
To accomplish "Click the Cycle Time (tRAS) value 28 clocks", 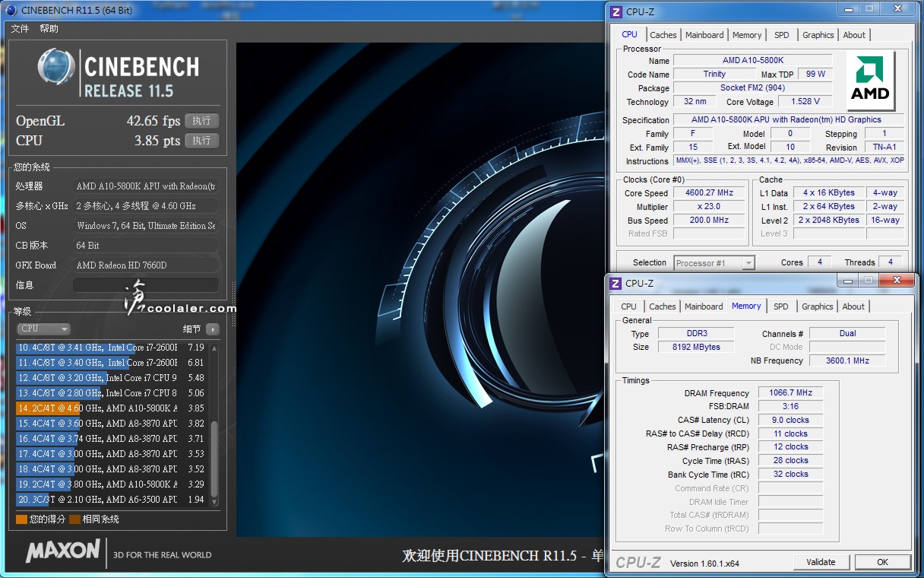I will tap(790, 460).
